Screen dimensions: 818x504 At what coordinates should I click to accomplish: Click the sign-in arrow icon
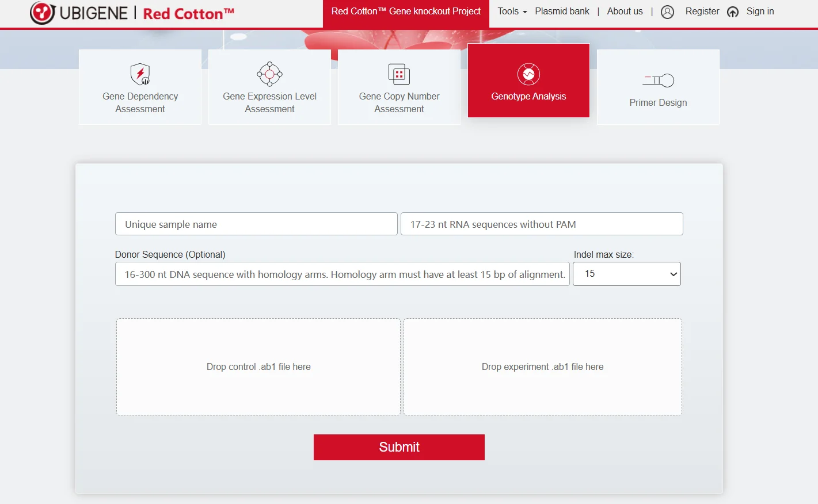pyautogui.click(x=733, y=12)
